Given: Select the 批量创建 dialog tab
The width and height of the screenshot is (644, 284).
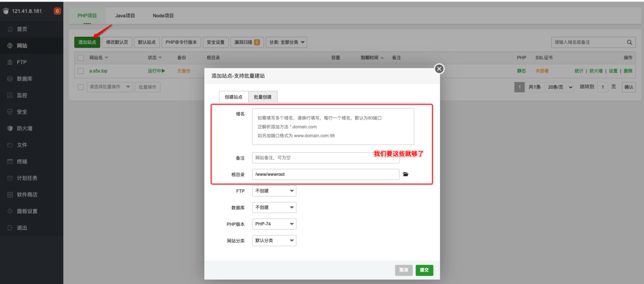Looking at the screenshot, I should [263, 97].
